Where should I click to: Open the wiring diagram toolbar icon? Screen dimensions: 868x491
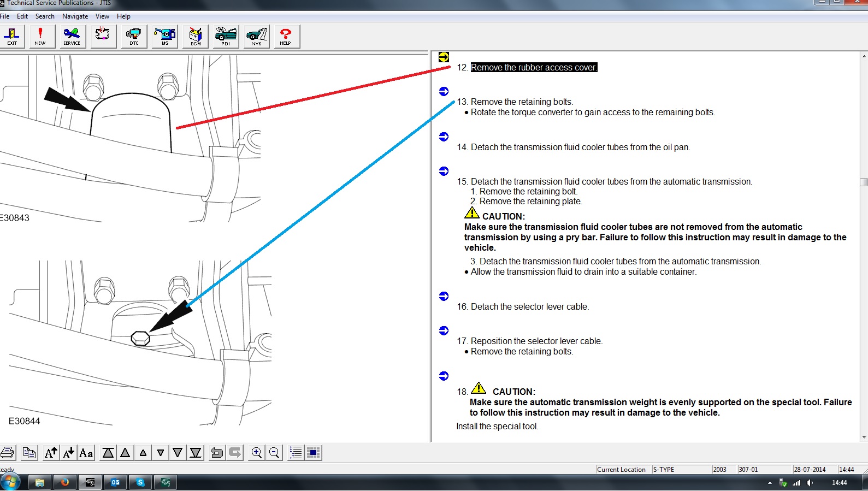(x=103, y=37)
